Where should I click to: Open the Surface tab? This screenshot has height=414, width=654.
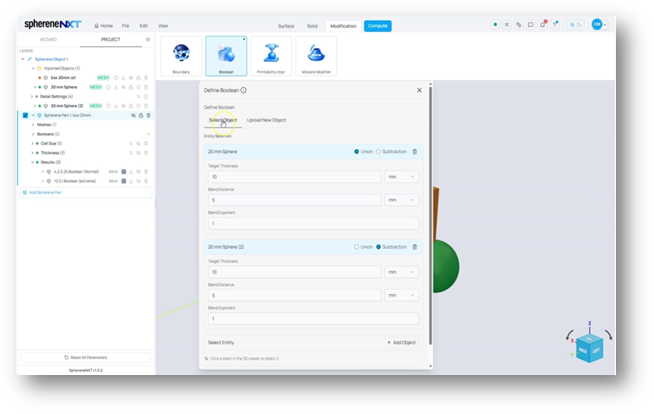[286, 26]
